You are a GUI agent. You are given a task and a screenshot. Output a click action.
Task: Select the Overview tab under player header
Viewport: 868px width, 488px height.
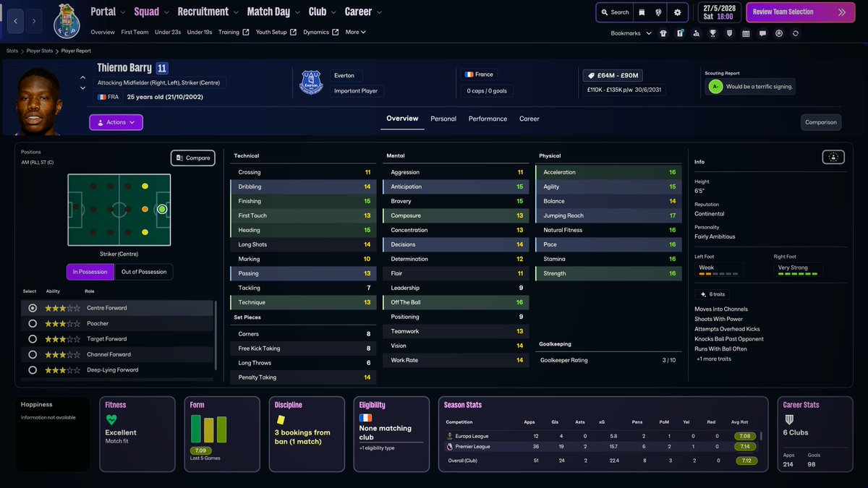[x=402, y=119]
